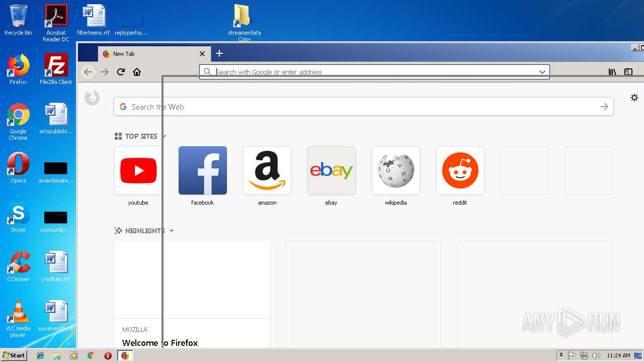Collapse the Highlights section chevron
Screen dimensions: 644x362
[172, 231]
